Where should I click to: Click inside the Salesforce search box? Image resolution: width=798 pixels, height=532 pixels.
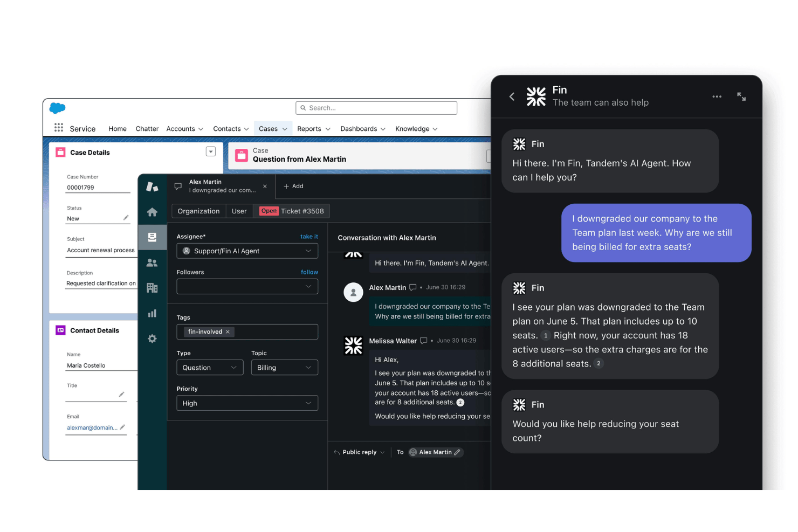pyautogui.click(x=376, y=108)
